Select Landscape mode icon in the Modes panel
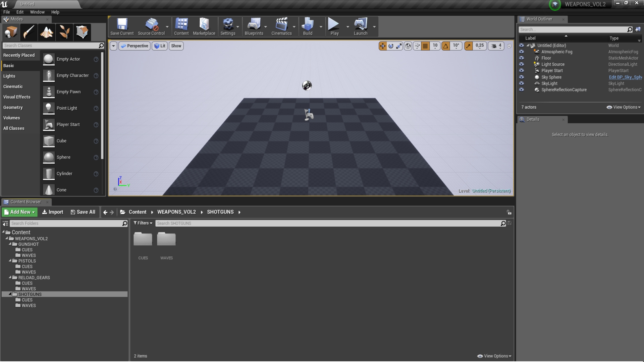The height and width of the screenshot is (362, 644). click(x=47, y=32)
